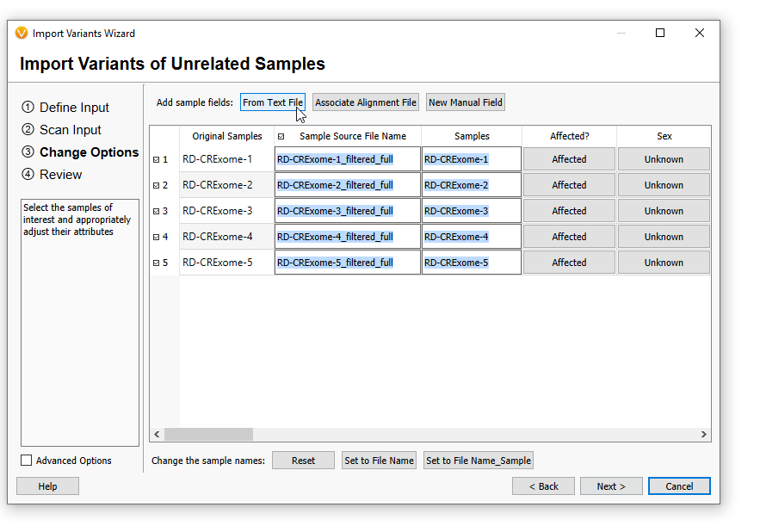Click the left arrow of the horizontal scrollbar
The width and height of the screenshot is (760, 532).
click(x=157, y=434)
